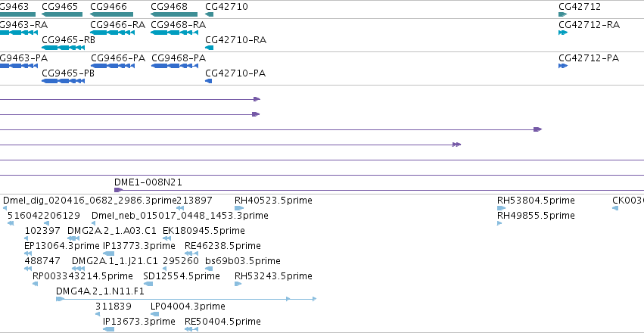The image size is (644, 333).
Task: Select protein feature CG9468-PA
Action: tap(176, 66)
